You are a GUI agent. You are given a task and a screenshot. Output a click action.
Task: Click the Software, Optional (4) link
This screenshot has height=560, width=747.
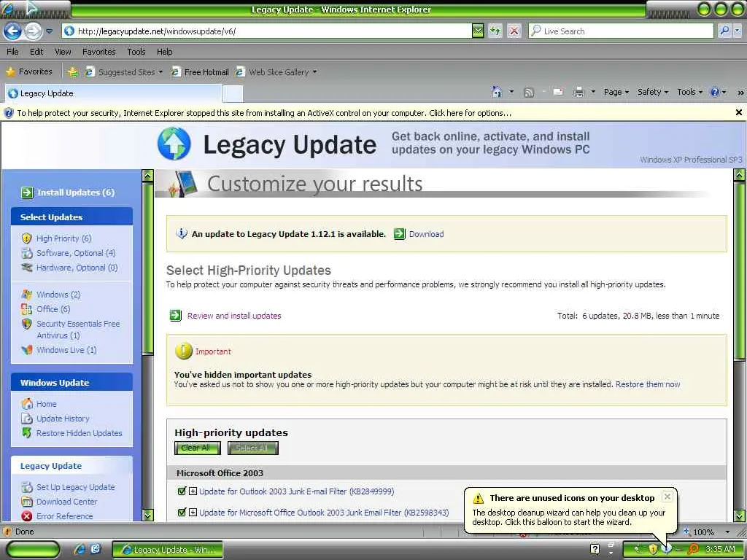[x=76, y=253]
